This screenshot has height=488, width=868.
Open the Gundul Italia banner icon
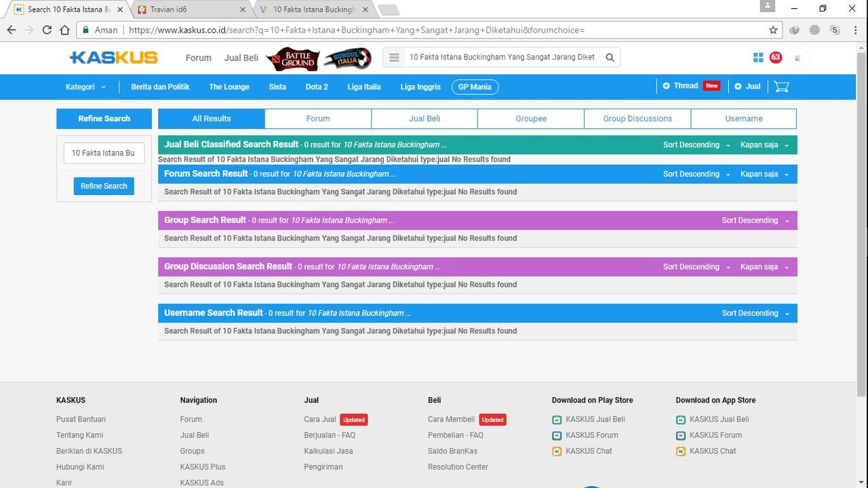347,58
